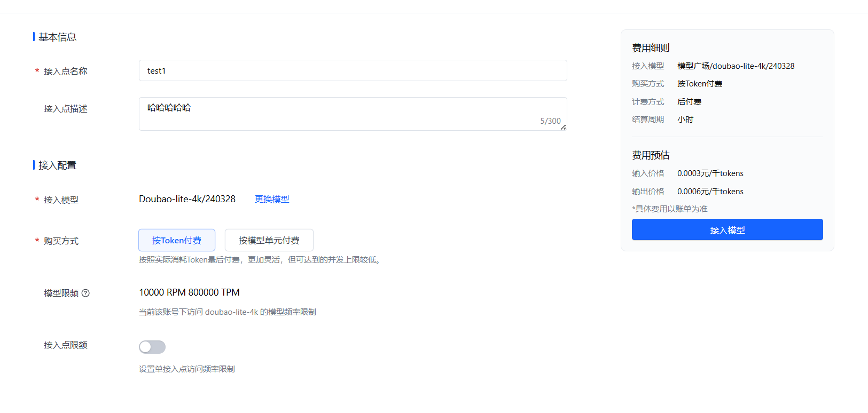Click the *具体费用以账单为准 note
Screen dimensions: 868x413
(x=670, y=209)
